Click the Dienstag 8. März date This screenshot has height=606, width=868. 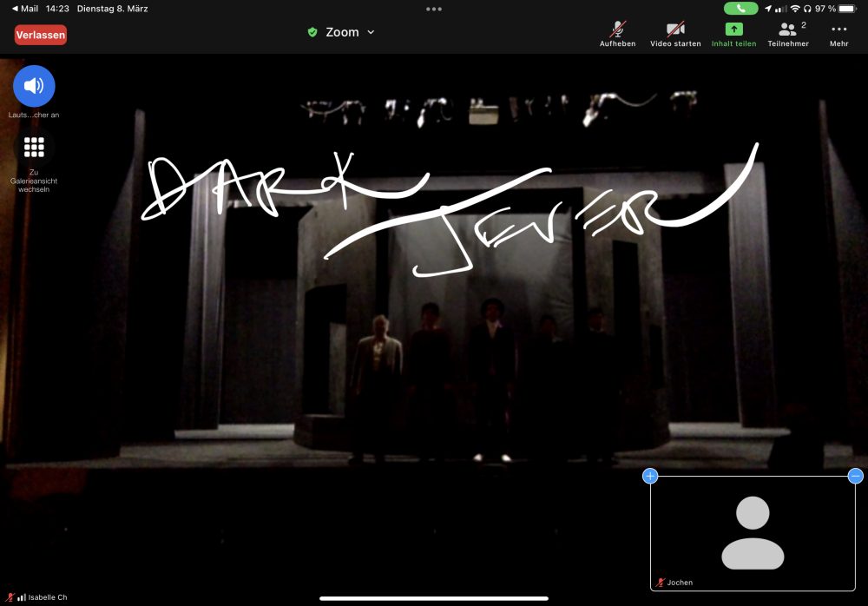pos(112,9)
